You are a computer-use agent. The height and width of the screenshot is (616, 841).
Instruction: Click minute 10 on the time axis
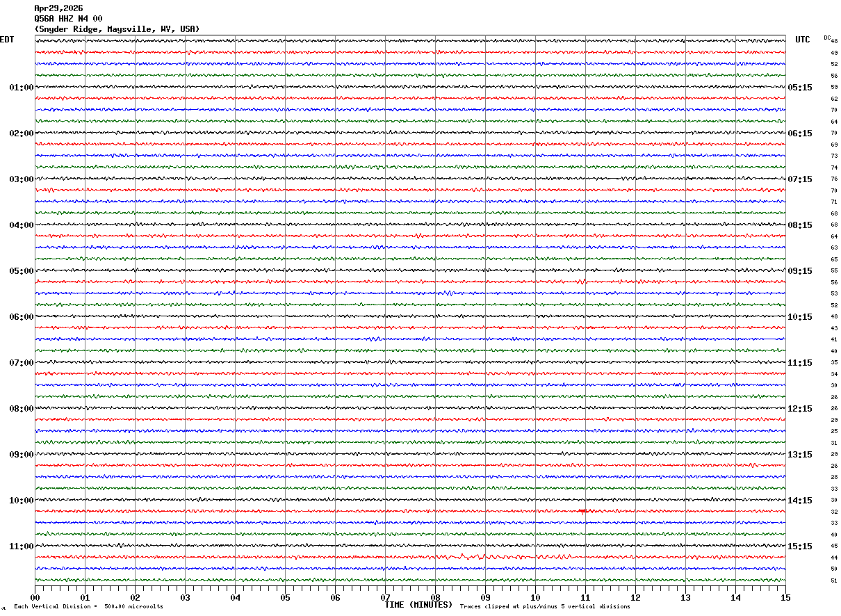[x=535, y=597]
